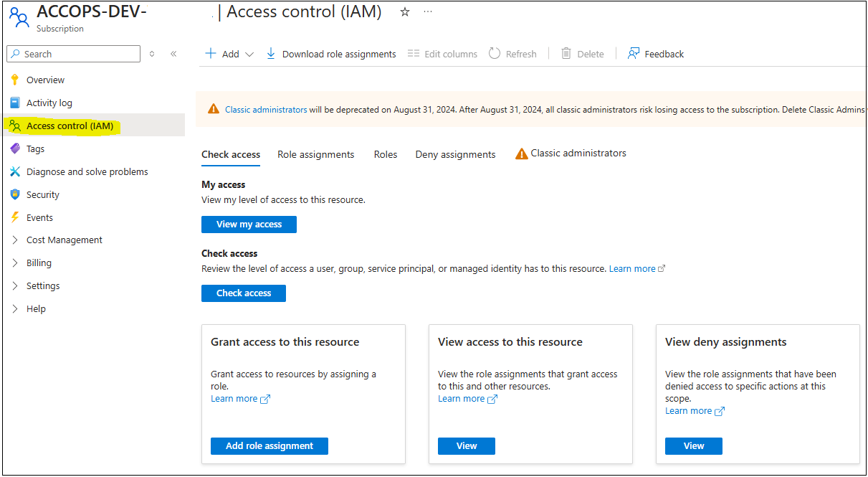The height and width of the screenshot is (477, 868).
Task: Click the Classic administrators link in banner
Action: pos(266,110)
